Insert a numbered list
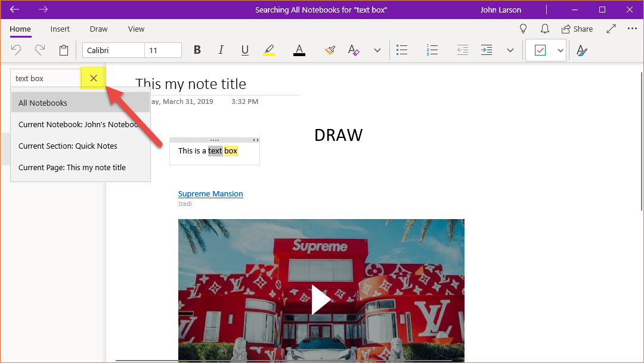Screen dimensions: 644x363 coord(432,50)
